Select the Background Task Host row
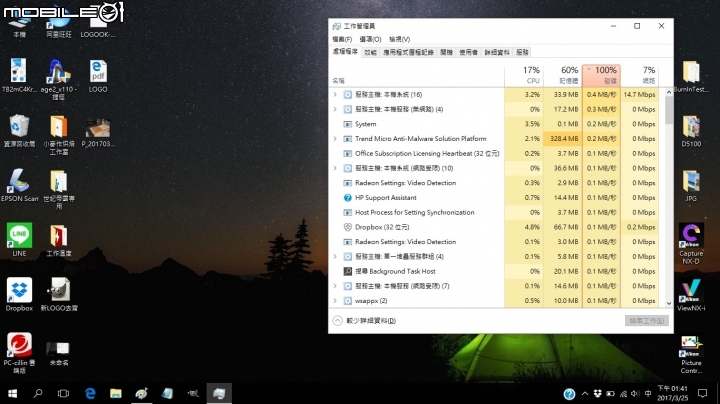The image size is (720, 404). pyautogui.click(x=495, y=271)
